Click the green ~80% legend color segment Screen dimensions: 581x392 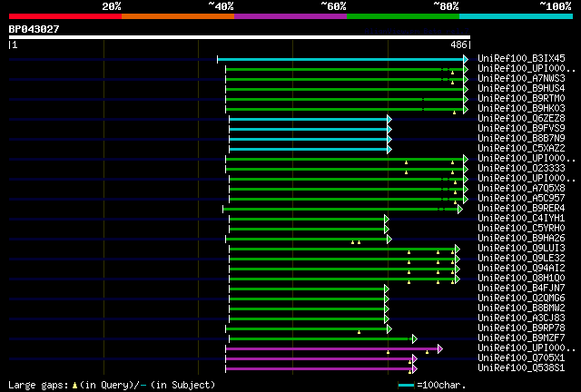click(x=403, y=16)
